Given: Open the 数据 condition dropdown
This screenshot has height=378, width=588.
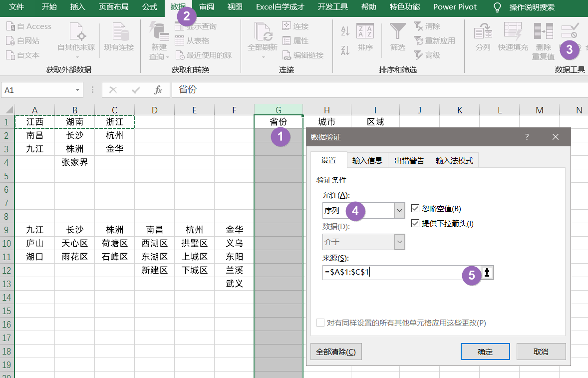Looking at the screenshot, I should (399, 242).
